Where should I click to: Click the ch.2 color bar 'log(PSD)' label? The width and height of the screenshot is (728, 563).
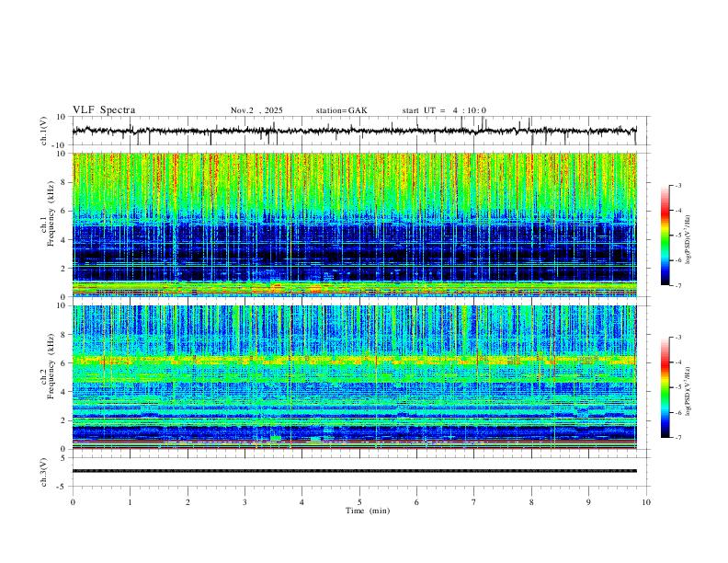(x=688, y=391)
